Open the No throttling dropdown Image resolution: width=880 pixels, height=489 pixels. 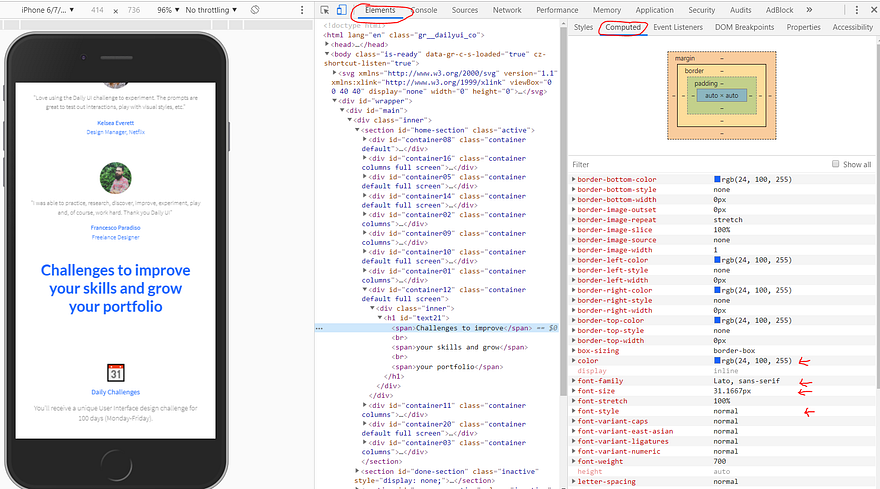pos(212,9)
